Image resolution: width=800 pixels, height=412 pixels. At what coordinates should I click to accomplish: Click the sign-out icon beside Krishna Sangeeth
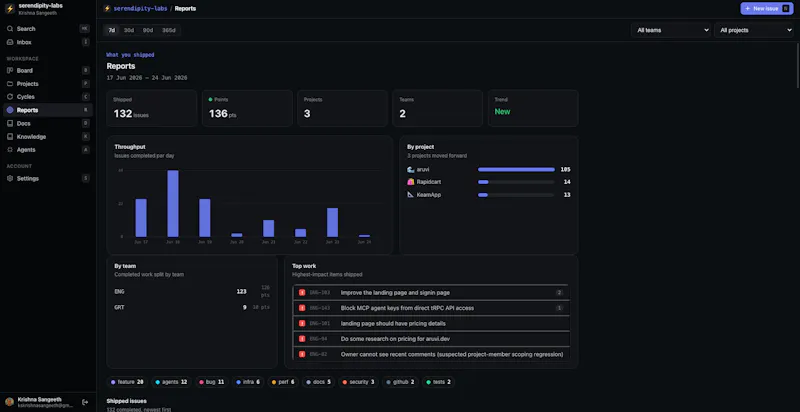coord(85,402)
